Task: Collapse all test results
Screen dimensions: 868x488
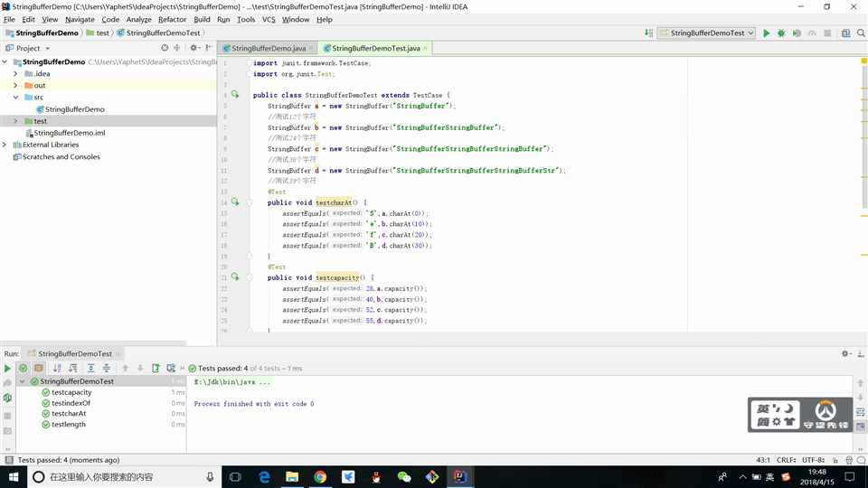Action: pyautogui.click(x=107, y=368)
